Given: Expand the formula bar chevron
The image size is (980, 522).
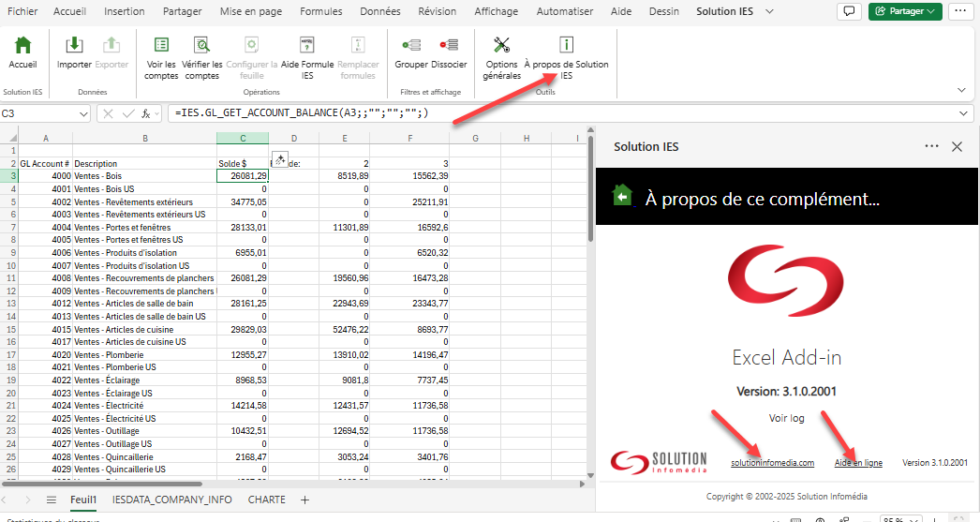Looking at the screenshot, I should pos(966,113).
